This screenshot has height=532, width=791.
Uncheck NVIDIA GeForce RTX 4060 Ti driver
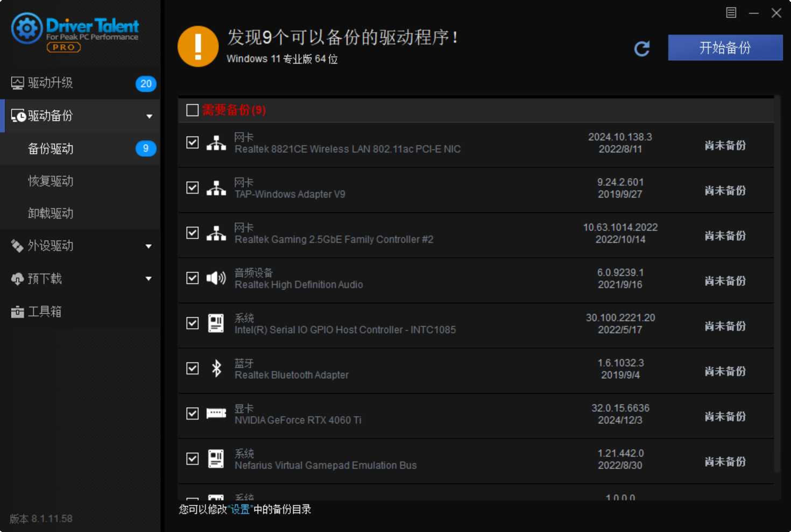pos(192,414)
